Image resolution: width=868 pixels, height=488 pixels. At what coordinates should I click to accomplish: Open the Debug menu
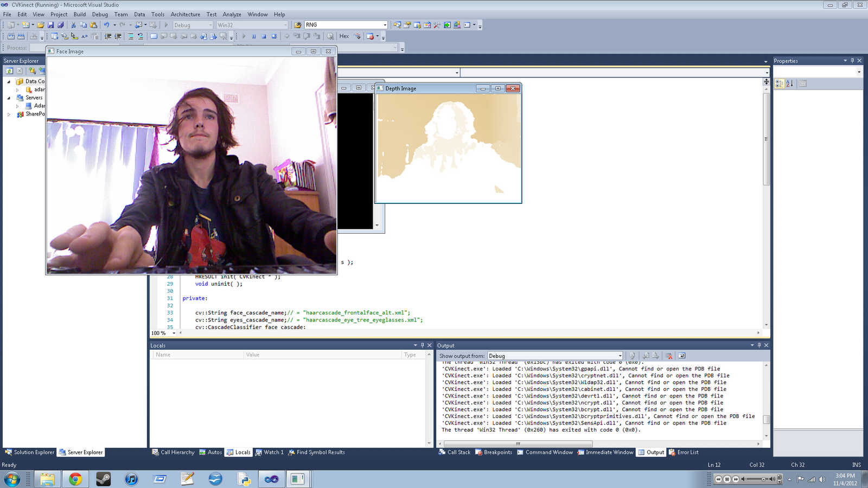tap(100, 14)
